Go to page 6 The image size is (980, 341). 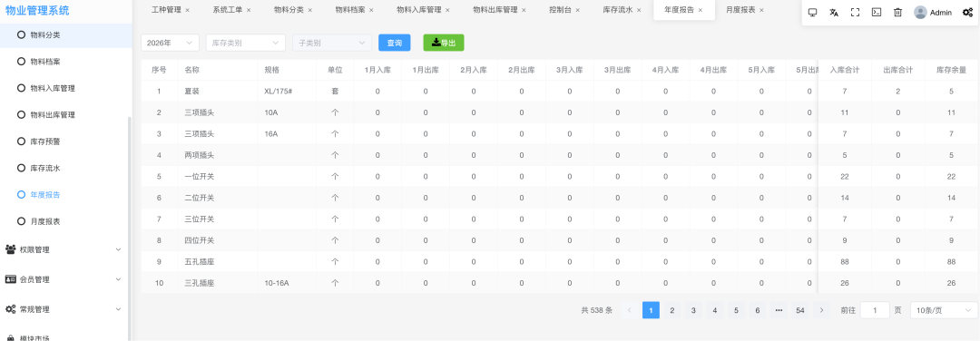(x=758, y=310)
